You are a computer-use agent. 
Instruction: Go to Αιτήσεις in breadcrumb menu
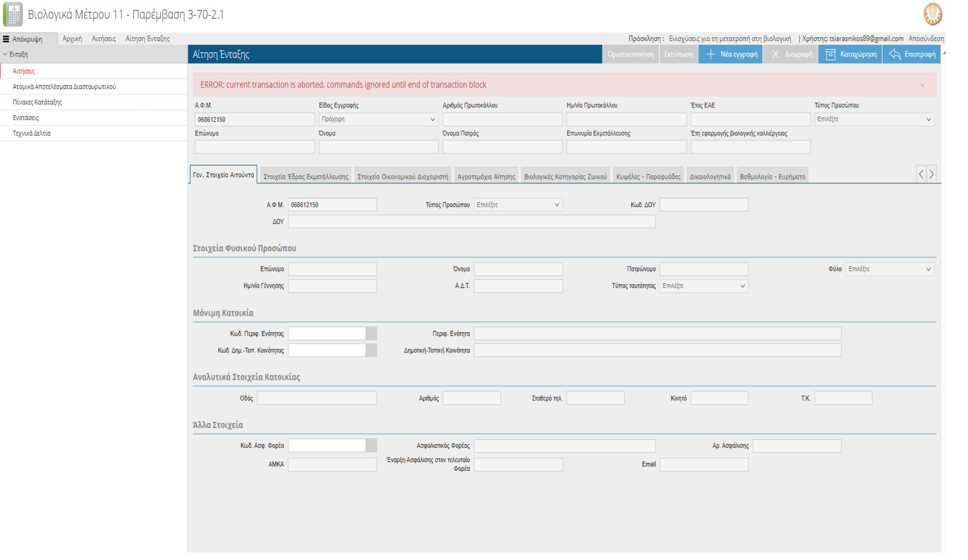(x=104, y=39)
